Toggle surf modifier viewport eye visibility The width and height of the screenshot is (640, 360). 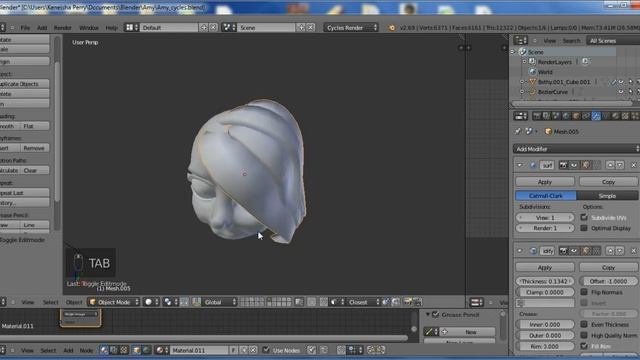tap(573, 165)
